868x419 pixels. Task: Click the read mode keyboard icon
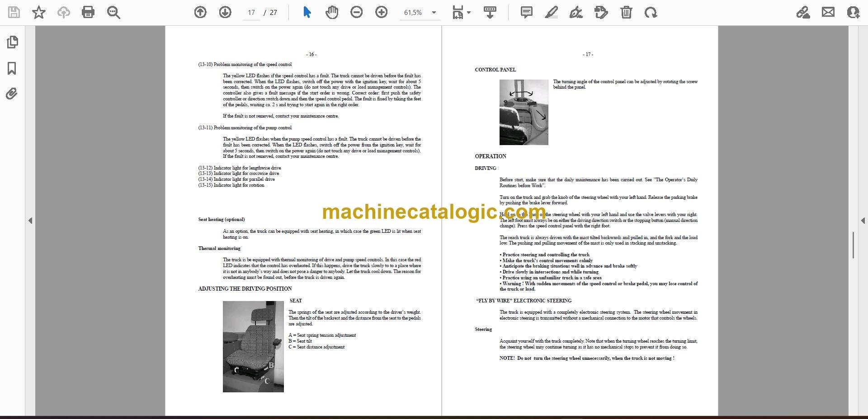(490, 12)
